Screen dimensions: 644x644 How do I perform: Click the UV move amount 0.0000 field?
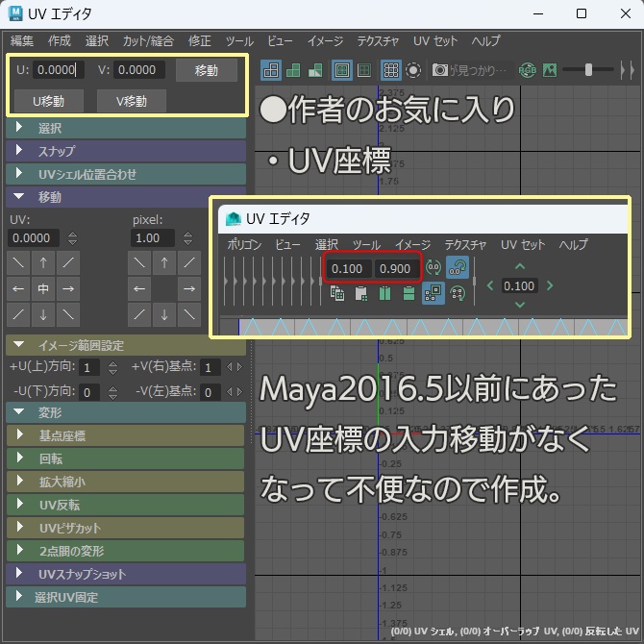click(x=34, y=238)
